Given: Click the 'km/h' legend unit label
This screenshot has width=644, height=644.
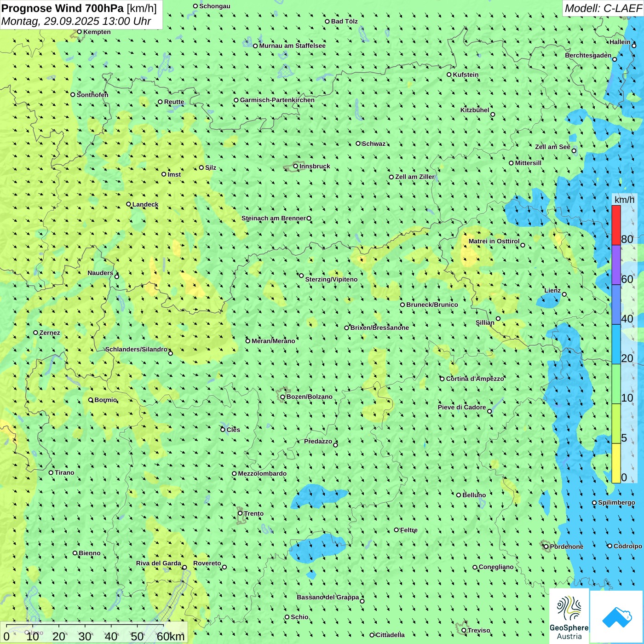Looking at the screenshot, I should pos(624,199).
